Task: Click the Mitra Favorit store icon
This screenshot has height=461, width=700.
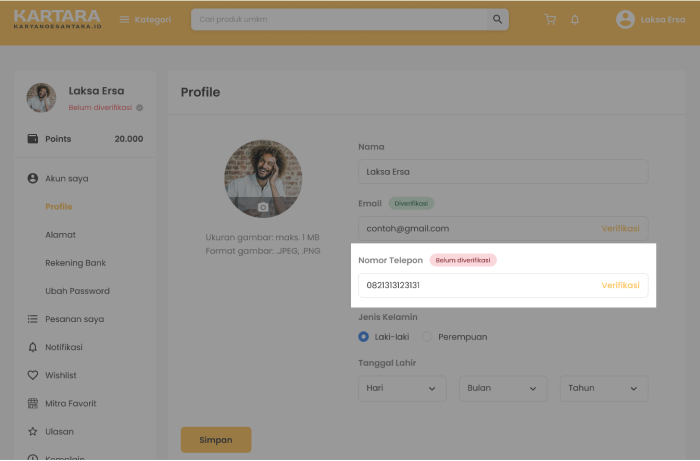Action: tap(33, 403)
